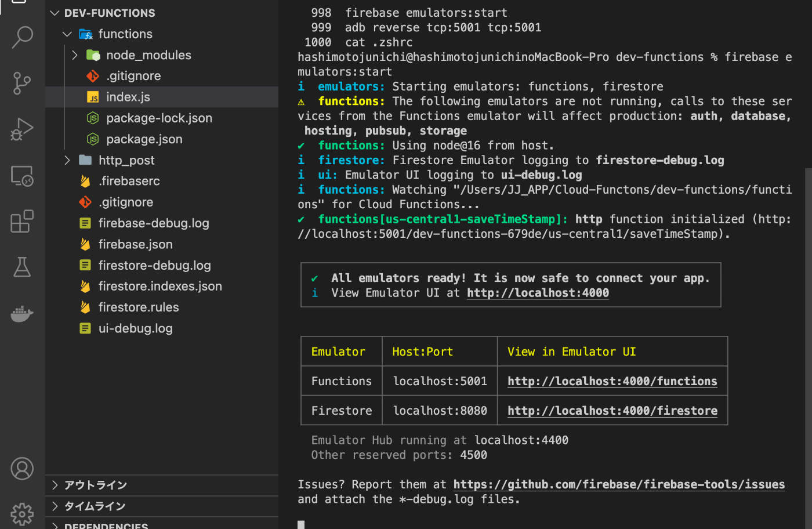Collapse the functions folder chevron
Screen dimensions: 812x529
click(67, 34)
